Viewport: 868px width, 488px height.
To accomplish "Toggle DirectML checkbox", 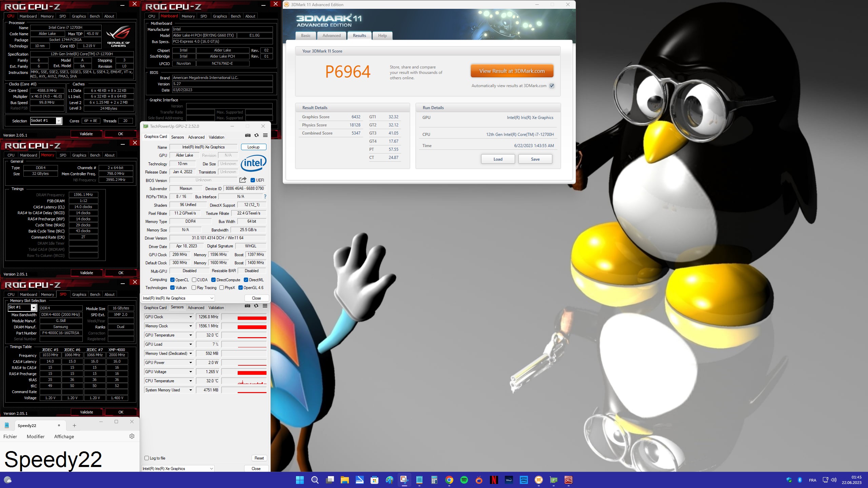I will coord(246,280).
